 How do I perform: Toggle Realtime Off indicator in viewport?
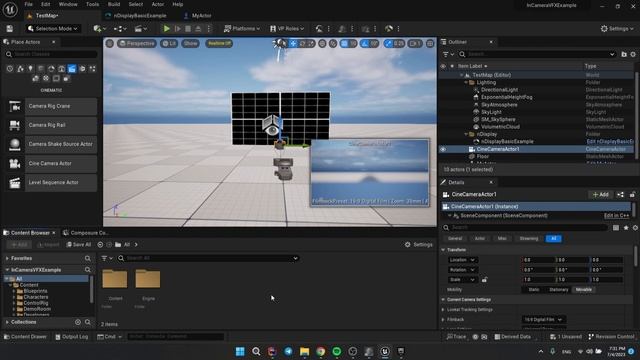(219, 43)
